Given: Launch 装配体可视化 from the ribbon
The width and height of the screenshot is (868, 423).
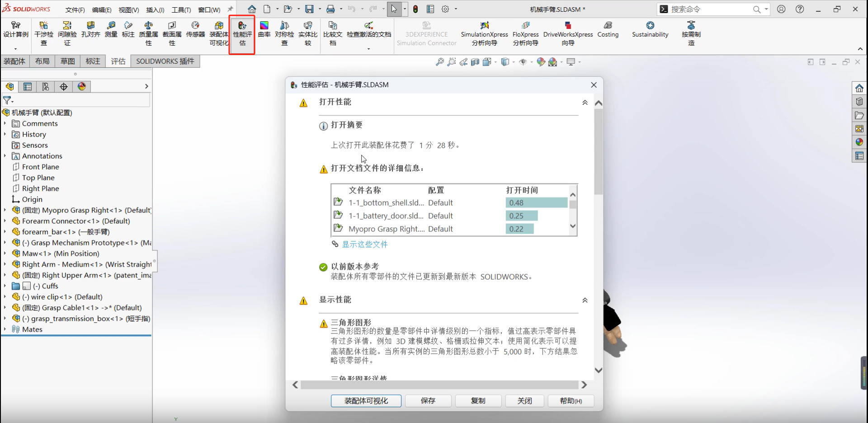Looking at the screenshot, I should click(x=219, y=33).
